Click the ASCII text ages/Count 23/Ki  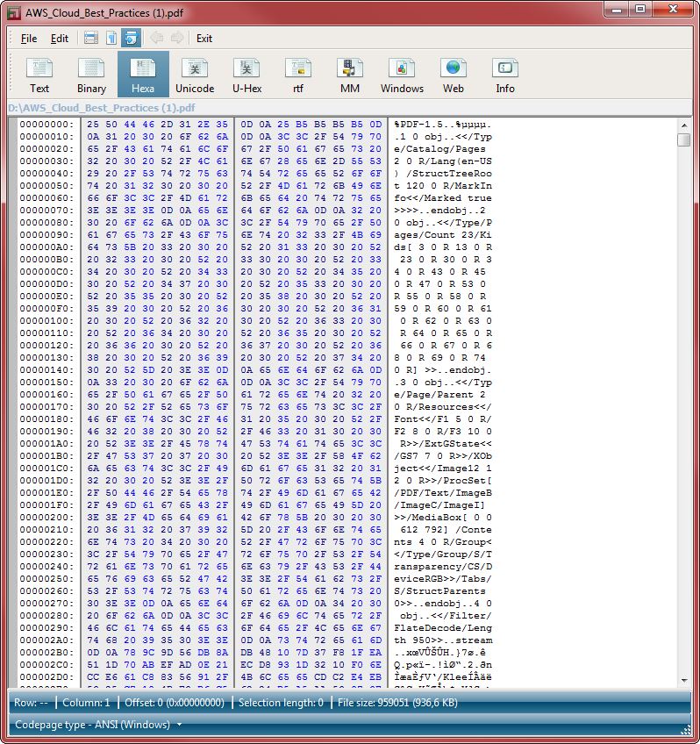click(x=443, y=235)
